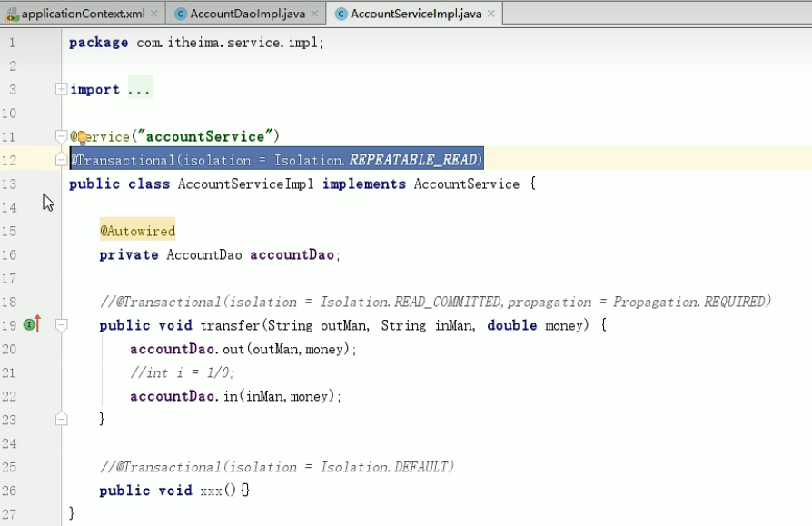Click the highlighted @Transactional annotation line
This screenshot has width=812, height=526.
pos(277,160)
